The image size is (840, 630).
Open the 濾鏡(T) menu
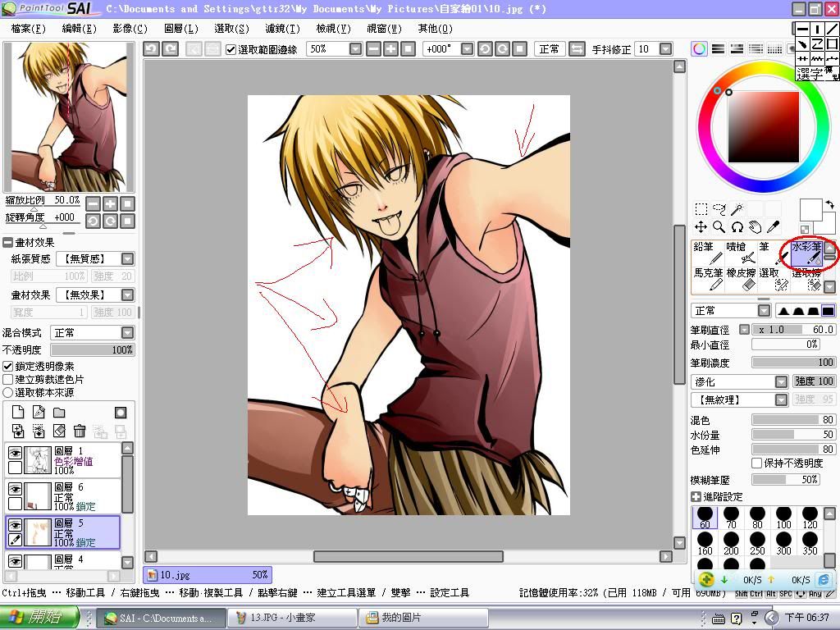click(282, 29)
